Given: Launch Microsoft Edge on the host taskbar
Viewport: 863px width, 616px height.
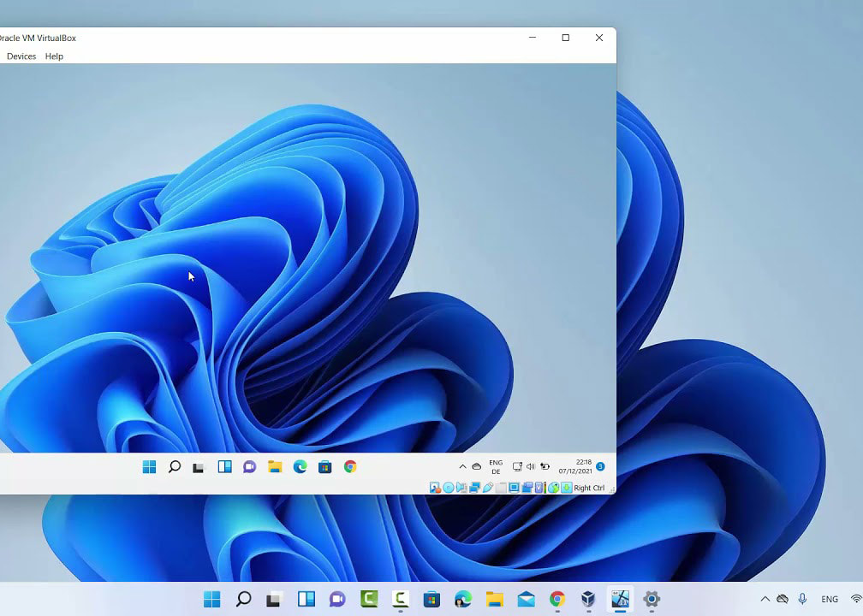Looking at the screenshot, I should pos(463,599).
